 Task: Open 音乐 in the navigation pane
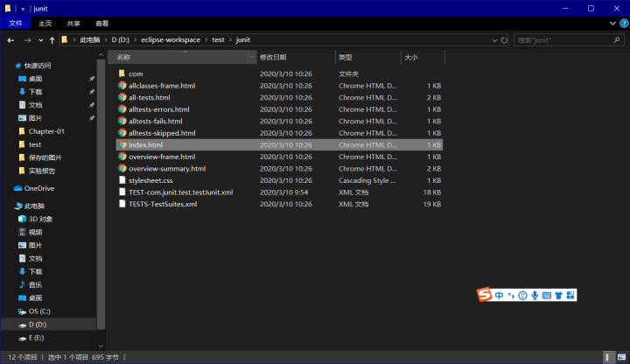click(x=35, y=285)
